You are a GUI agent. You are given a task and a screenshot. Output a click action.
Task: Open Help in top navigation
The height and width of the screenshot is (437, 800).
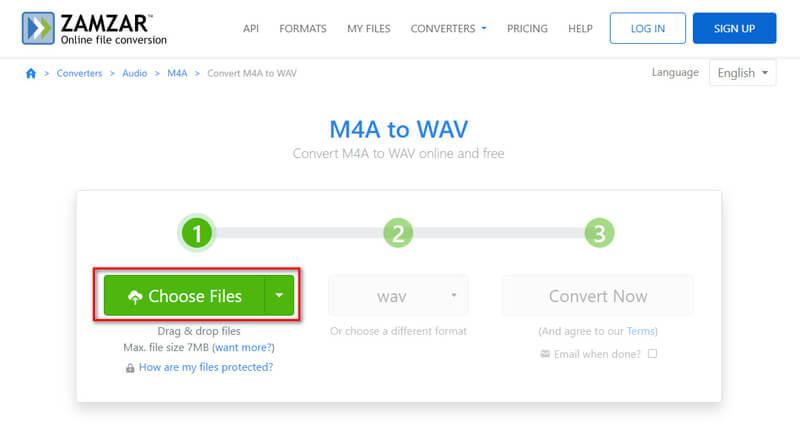click(x=580, y=29)
